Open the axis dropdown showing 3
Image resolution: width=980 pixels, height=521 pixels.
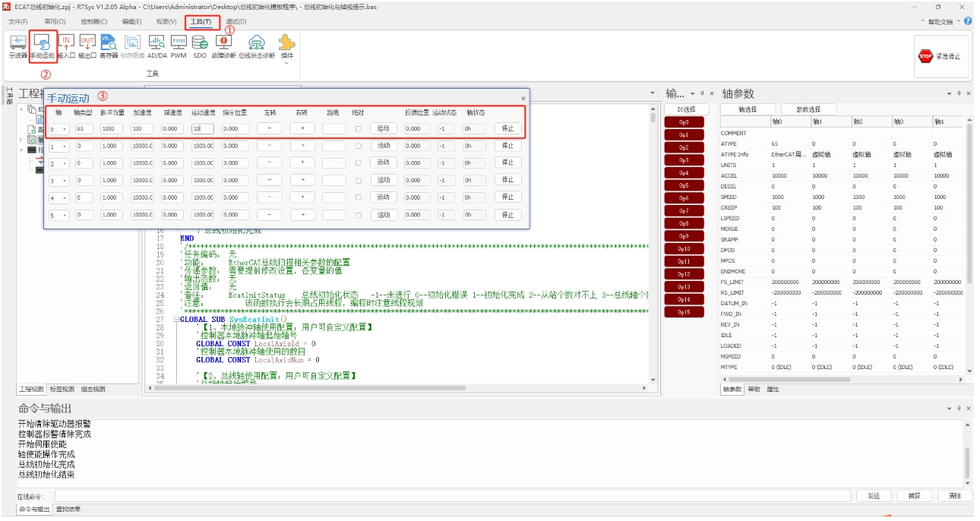(58, 181)
